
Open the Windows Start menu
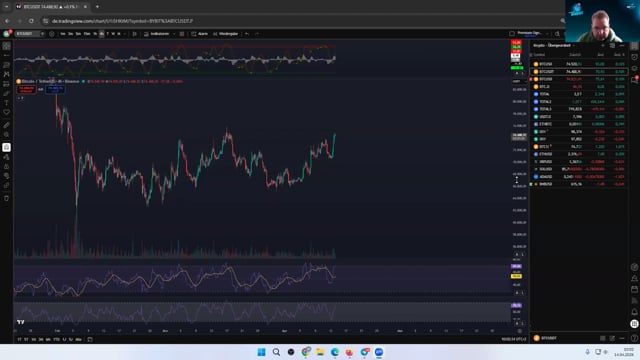pyautogui.click(x=261, y=352)
